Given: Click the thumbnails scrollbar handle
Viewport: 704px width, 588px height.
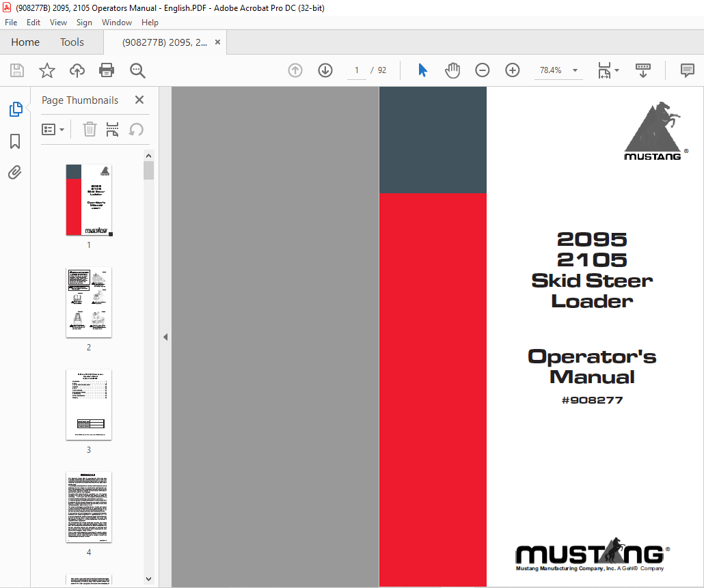Looking at the screenshot, I should click(148, 171).
